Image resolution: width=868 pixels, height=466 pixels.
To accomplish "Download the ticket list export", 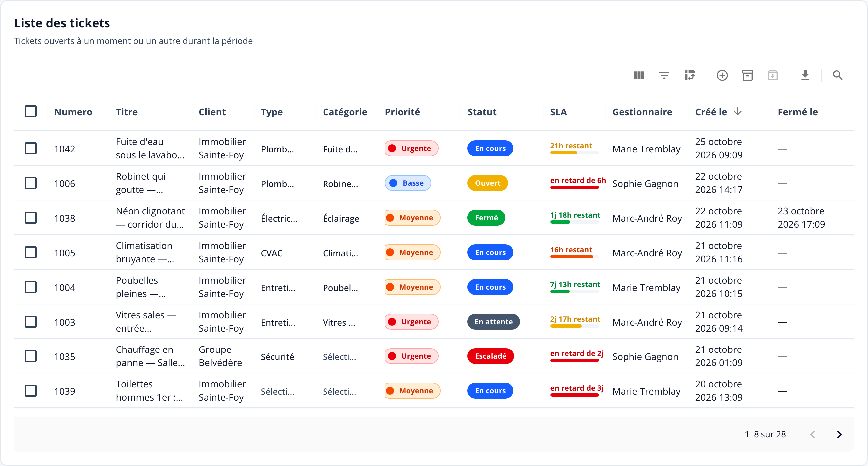I will (805, 75).
